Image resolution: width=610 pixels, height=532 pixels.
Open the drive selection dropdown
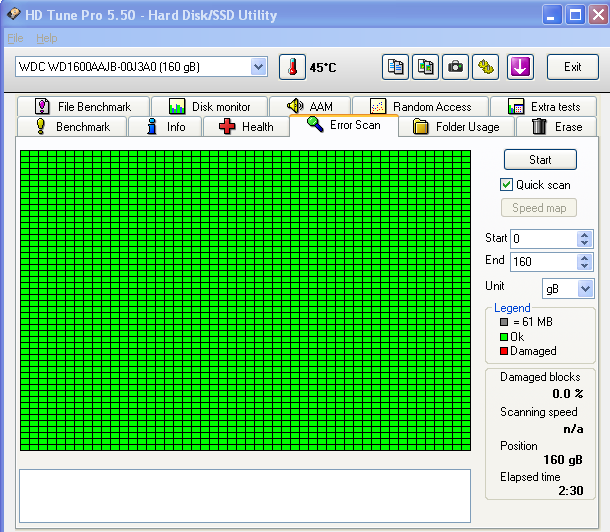pos(258,67)
